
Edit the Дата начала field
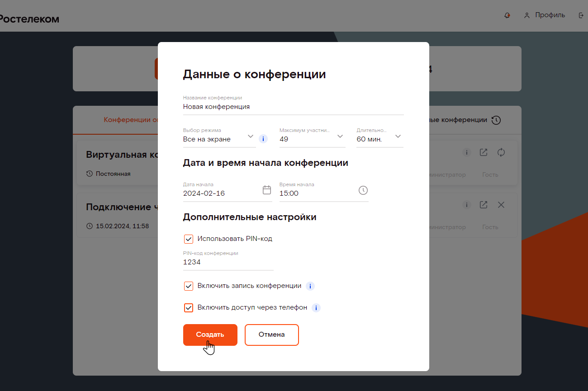tap(227, 191)
